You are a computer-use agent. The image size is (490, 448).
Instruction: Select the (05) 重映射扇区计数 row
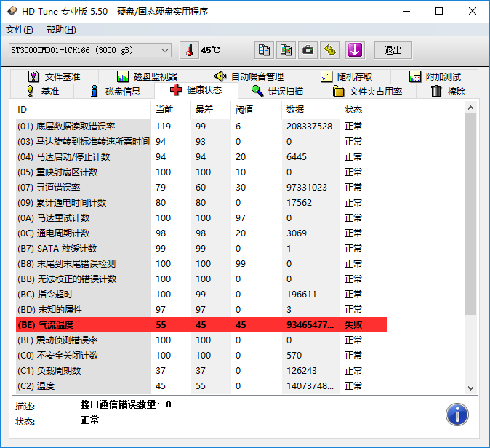tap(201, 172)
